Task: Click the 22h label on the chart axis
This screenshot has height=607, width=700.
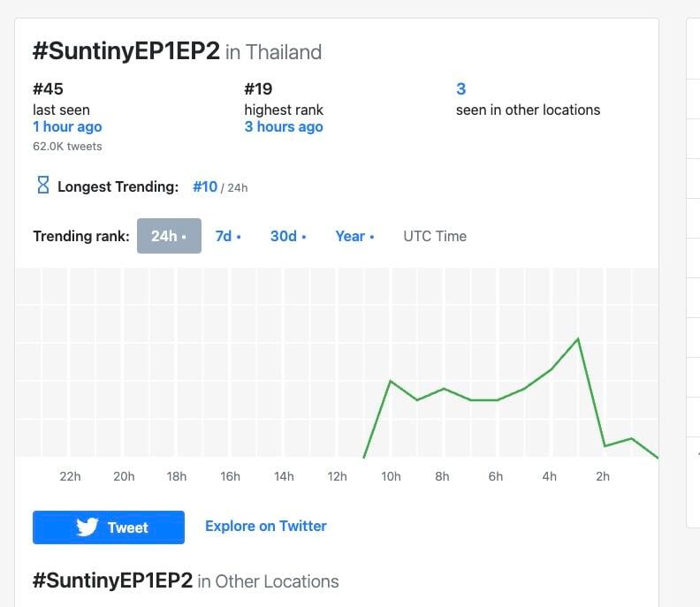Action: coord(70,476)
